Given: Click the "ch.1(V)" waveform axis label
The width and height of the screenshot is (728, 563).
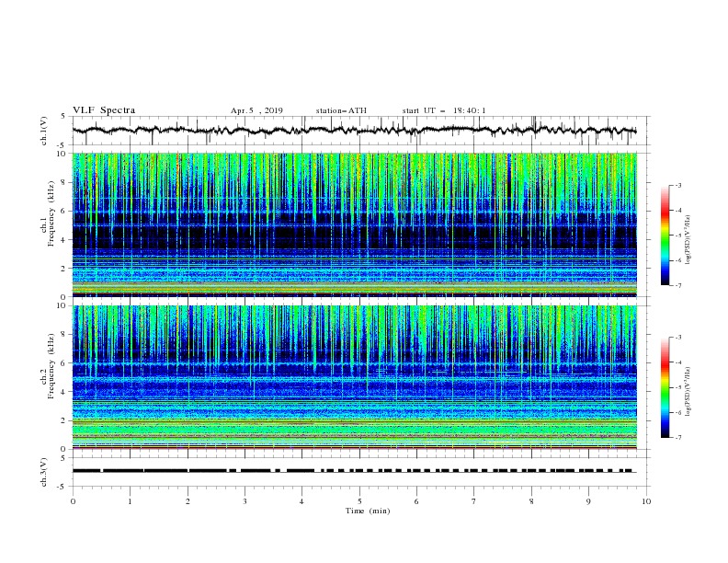Looking at the screenshot, I should pos(44,131).
